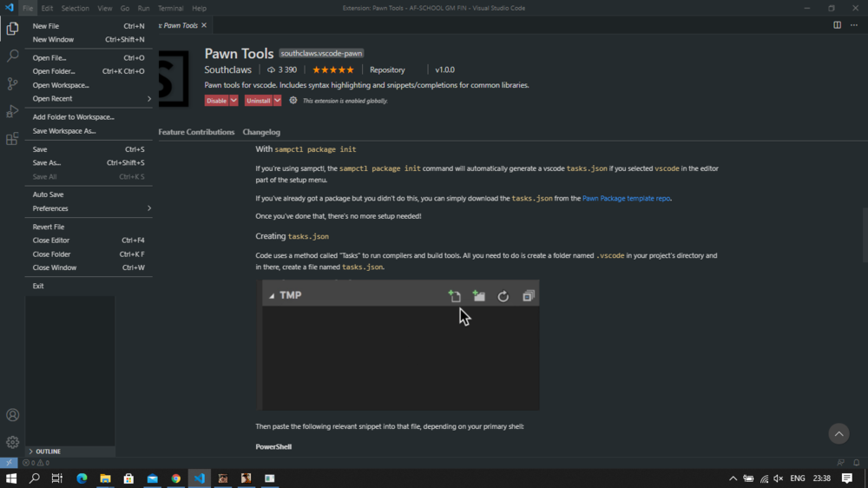Screen dimensions: 868x488
Task: Open Google Chrome from the taskbar
Action: 176,478
